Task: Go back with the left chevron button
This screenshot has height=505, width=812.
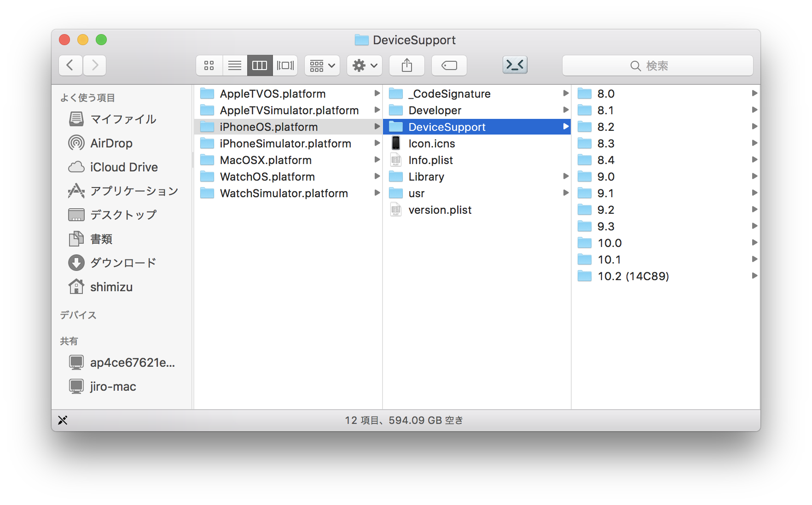Action: [70, 65]
